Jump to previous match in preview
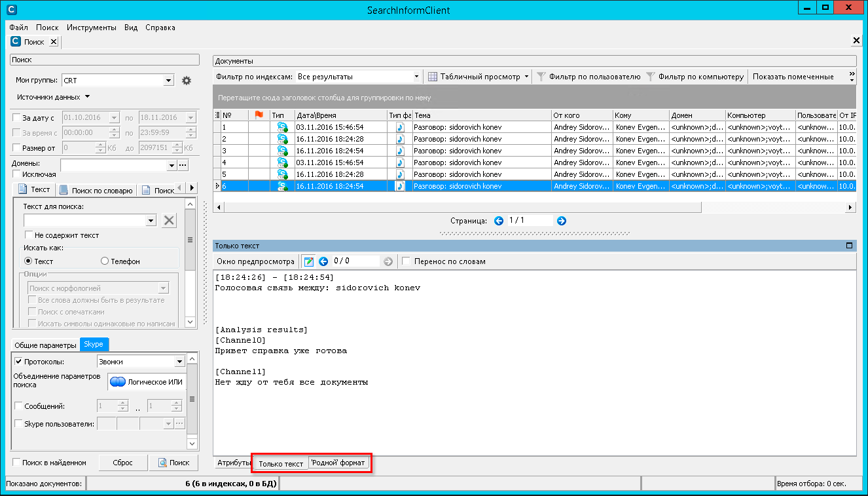 tap(323, 261)
